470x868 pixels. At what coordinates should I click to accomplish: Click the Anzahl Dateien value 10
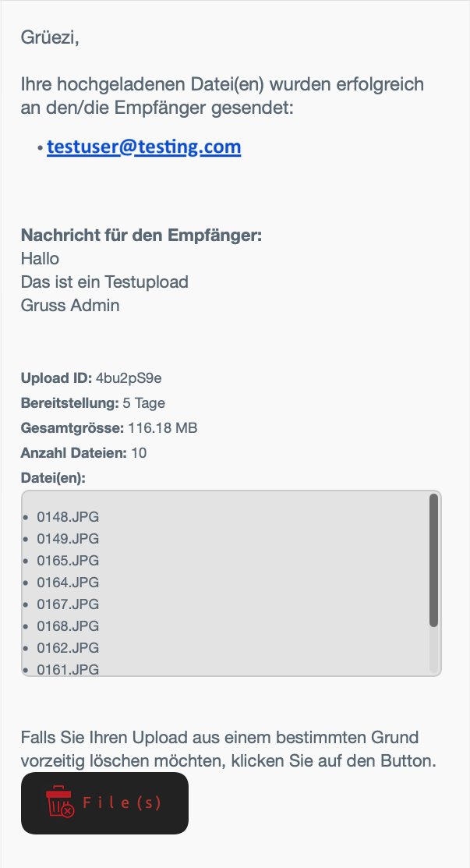click(x=139, y=453)
